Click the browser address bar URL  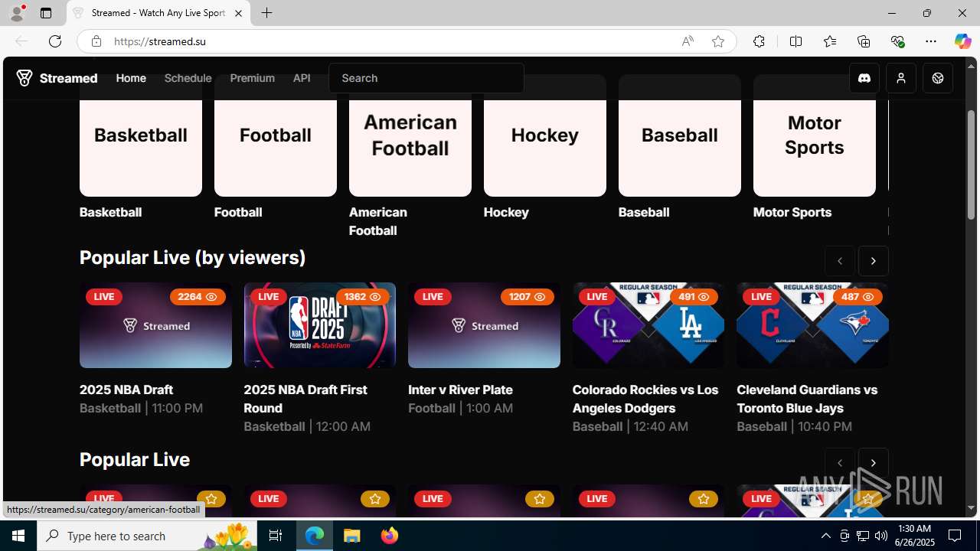160,41
